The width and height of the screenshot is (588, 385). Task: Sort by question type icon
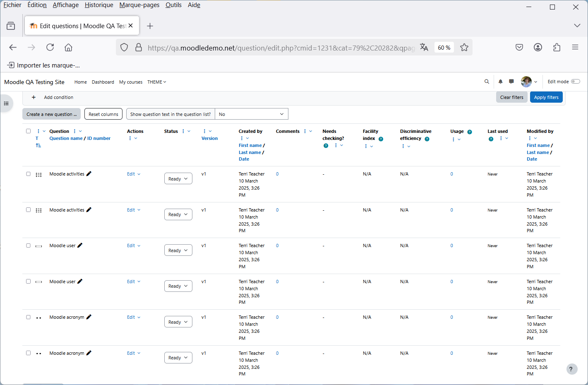pos(38,145)
